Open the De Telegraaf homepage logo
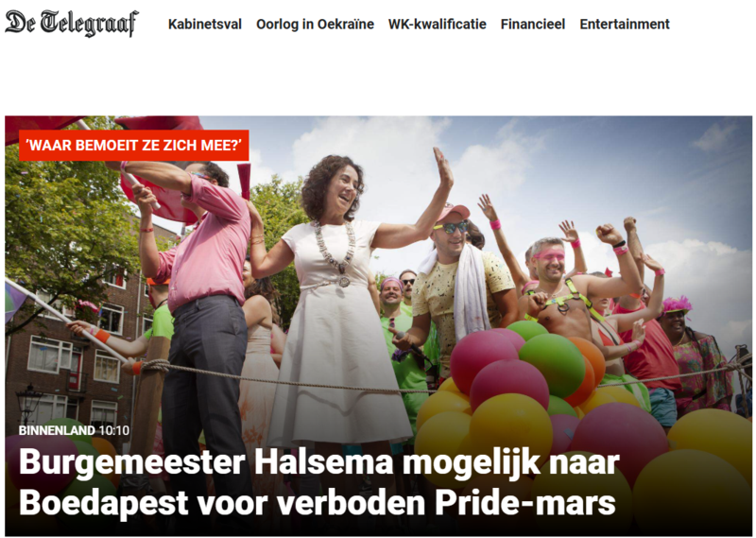The image size is (756, 538). click(72, 23)
